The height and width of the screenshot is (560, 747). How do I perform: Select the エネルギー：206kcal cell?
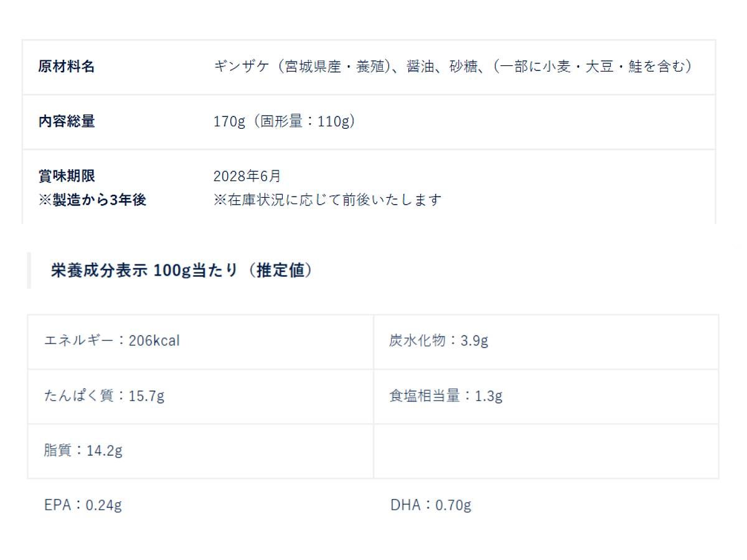112,341
